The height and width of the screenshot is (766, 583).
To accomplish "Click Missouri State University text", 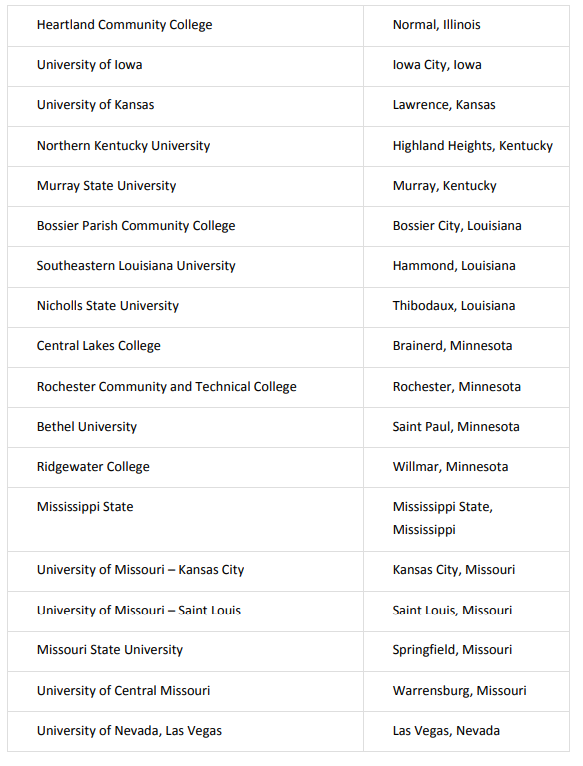I will [x=110, y=650].
